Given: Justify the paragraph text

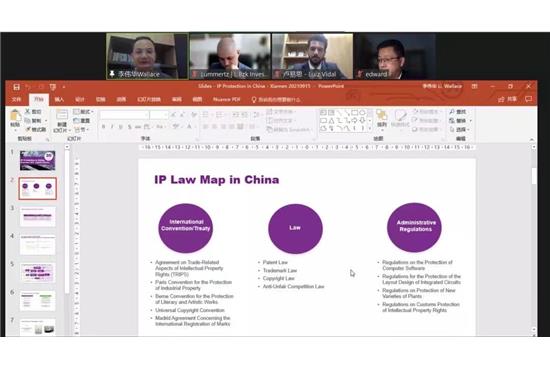Looking at the screenshot, I should 232,127.
